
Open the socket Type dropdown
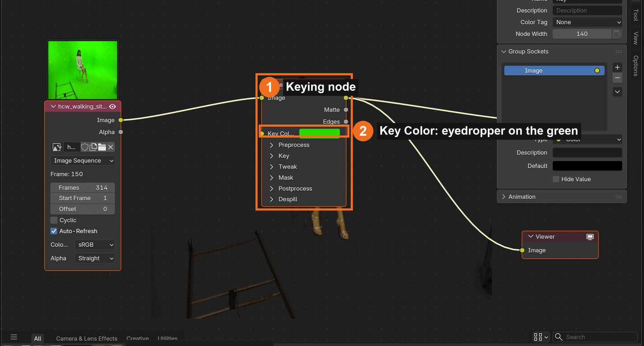(587, 140)
